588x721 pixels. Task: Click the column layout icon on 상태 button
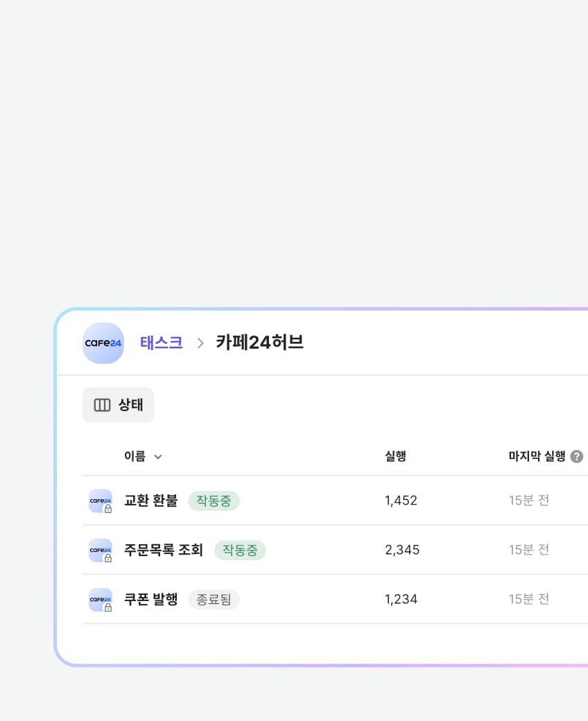point(103,405)
